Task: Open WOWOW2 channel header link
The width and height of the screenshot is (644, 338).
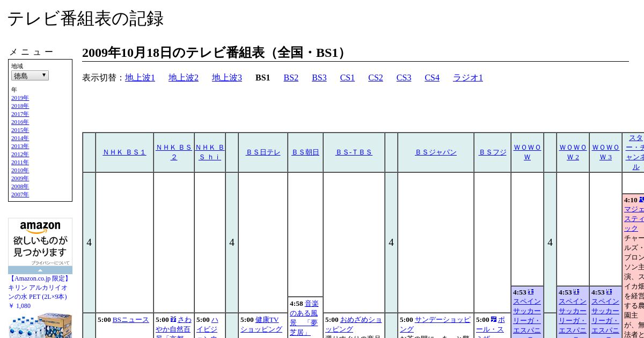Action: pyautogui.click(x=573, y=152)
